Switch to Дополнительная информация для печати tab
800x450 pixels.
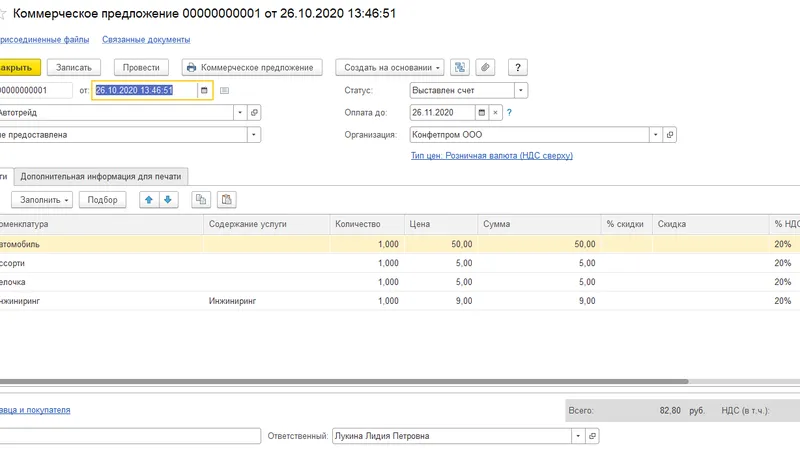tap(101, 177)
